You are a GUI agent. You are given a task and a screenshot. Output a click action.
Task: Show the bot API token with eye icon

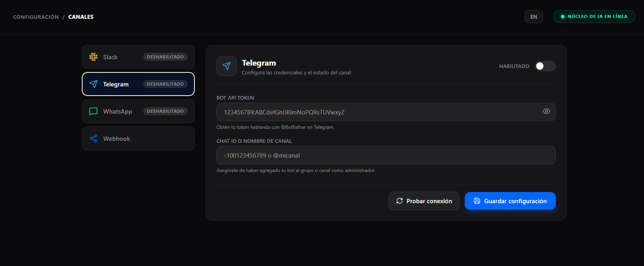click(547, 111)
